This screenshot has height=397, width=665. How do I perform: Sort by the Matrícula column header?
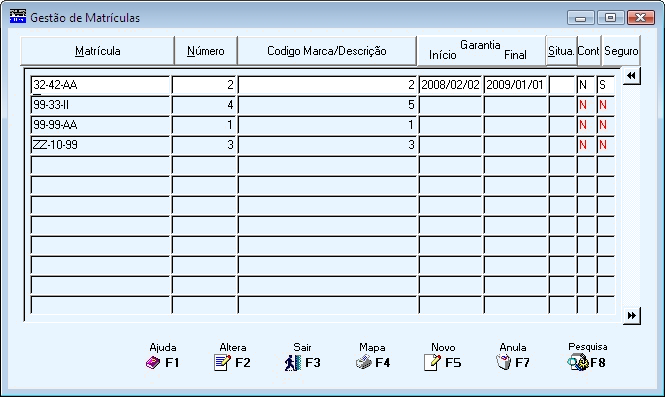[x=98, y=51]
